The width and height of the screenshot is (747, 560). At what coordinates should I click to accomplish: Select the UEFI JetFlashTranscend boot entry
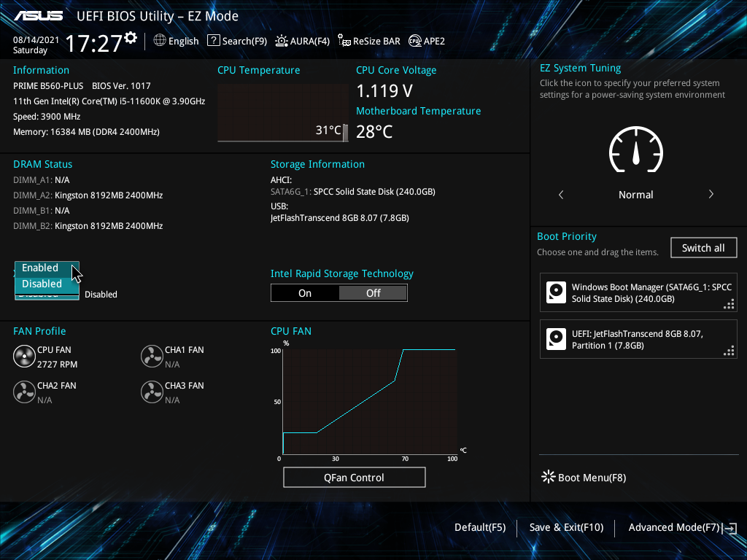pyautogui.click(x=638, y=339)
